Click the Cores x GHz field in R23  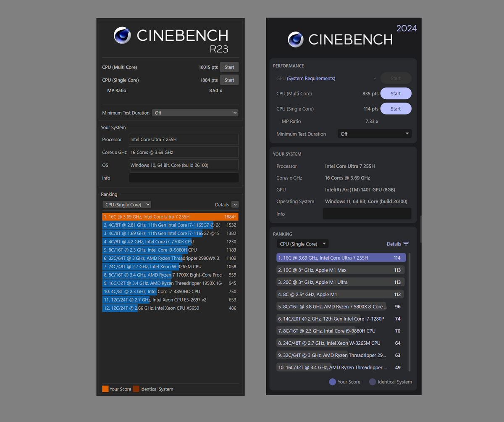[184, 152]
